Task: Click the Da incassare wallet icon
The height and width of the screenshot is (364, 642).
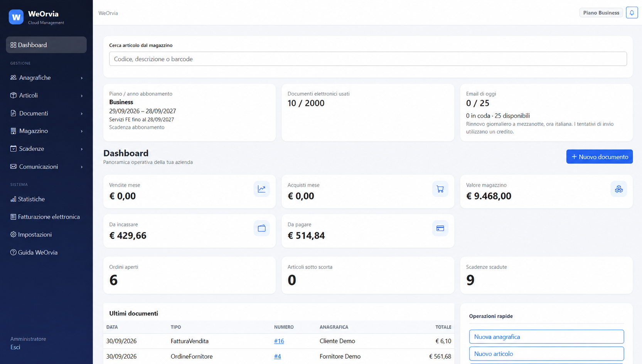Action: pos(261,228)
